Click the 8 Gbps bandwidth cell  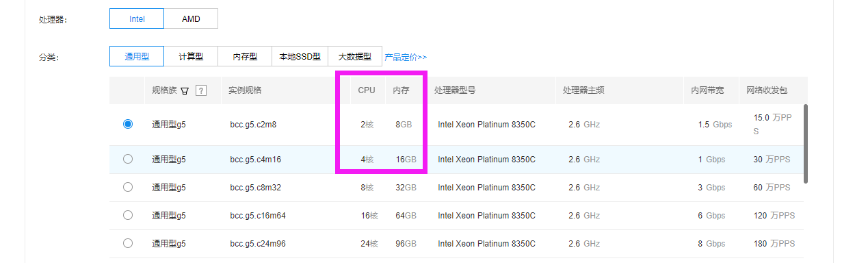(x=711, y=244)
